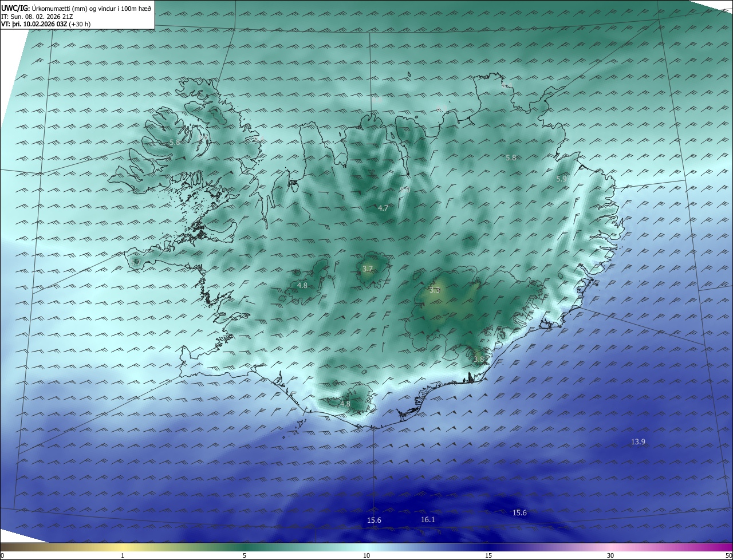Select the valid time 'VT: þri. 10.02.2026 03Z'
Viewport: 733px width, 560px height.
click(x=33, y=24)
